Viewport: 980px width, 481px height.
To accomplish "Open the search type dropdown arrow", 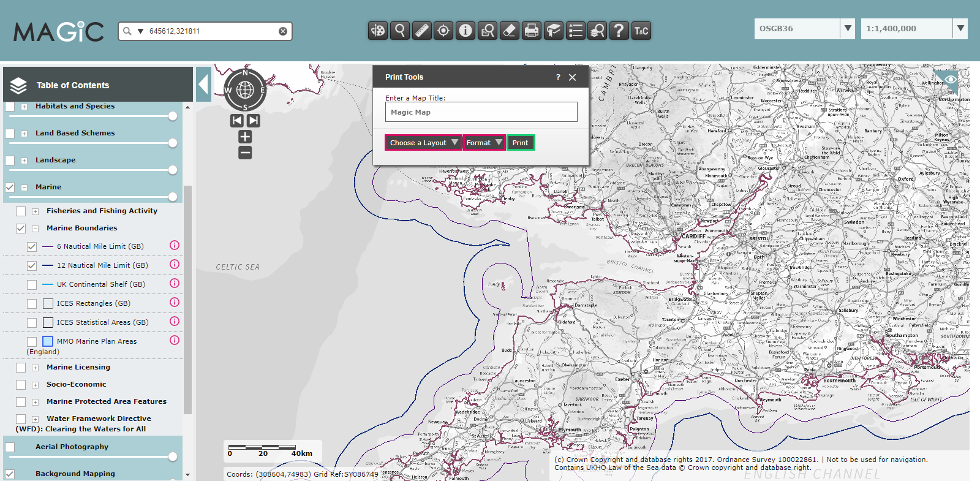I will [x=140, y=31].
